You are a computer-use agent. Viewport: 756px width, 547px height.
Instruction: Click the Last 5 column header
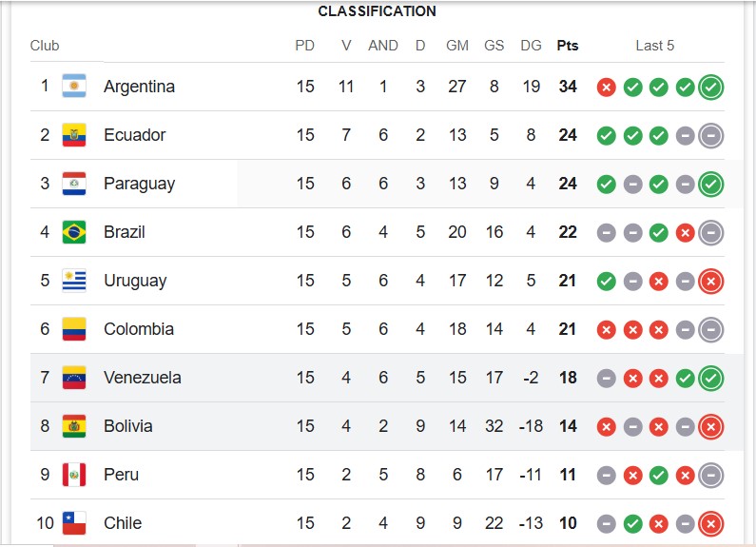[655, 46]
